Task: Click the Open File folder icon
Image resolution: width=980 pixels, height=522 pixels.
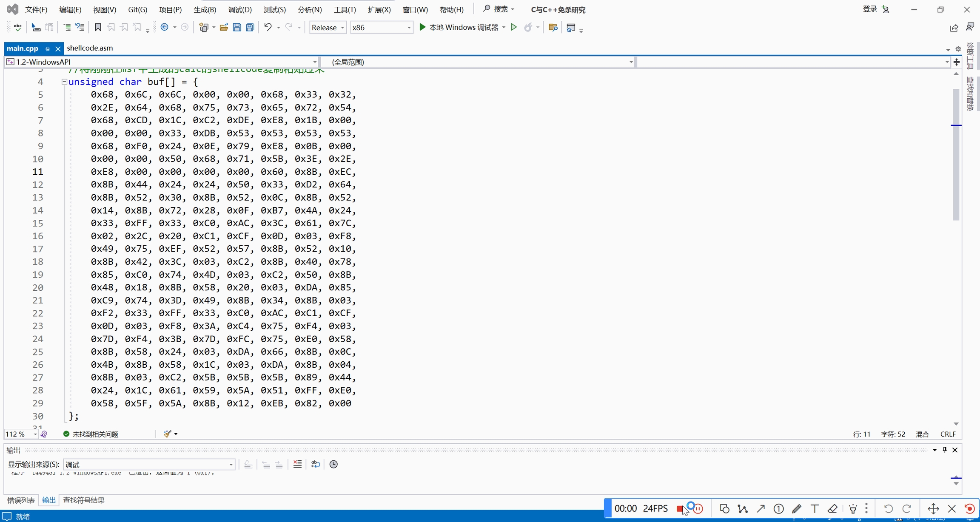Action: click(224, 28)
